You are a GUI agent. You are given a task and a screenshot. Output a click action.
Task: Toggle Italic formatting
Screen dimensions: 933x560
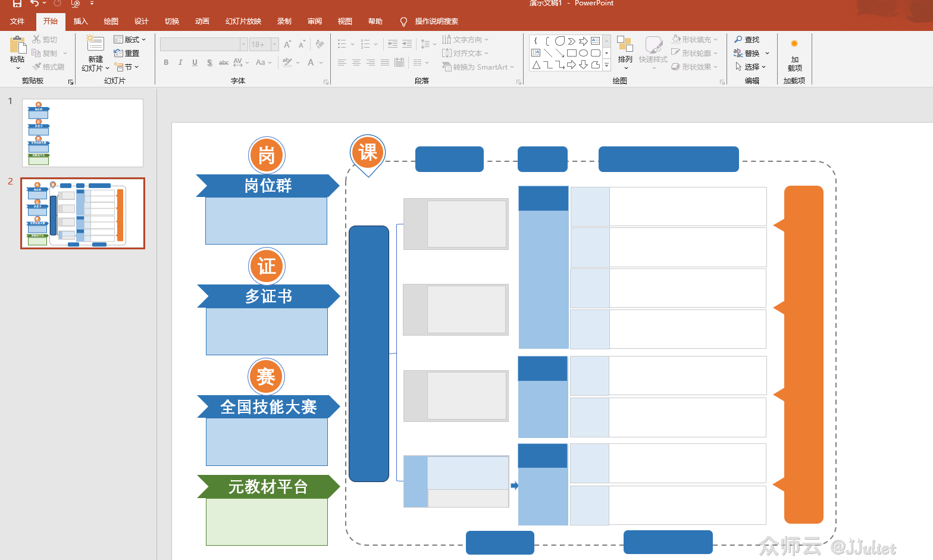tap(180, 62)
